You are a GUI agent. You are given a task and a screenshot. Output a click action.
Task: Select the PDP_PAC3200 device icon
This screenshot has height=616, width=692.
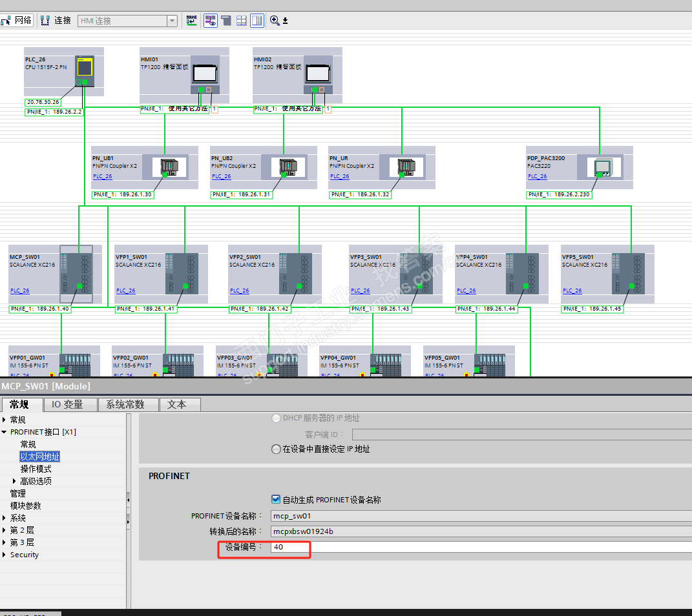pos(603,167)
